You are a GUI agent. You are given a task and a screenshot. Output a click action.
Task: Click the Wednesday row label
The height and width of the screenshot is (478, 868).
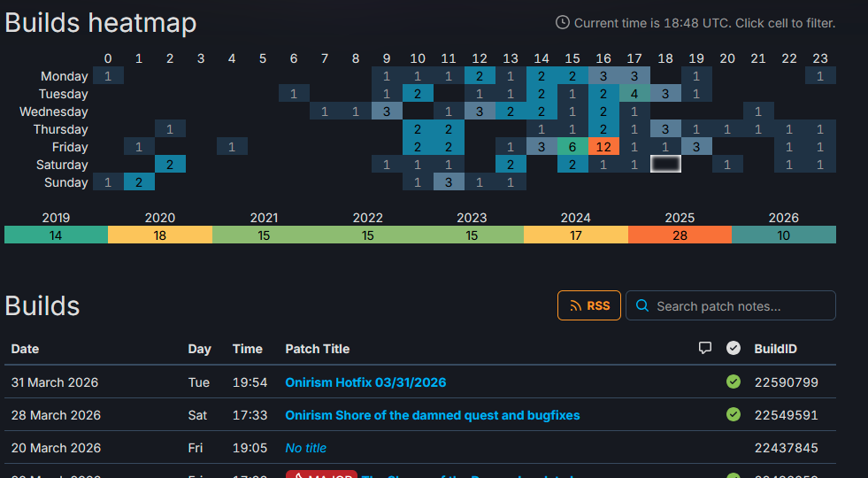[54, 112]
